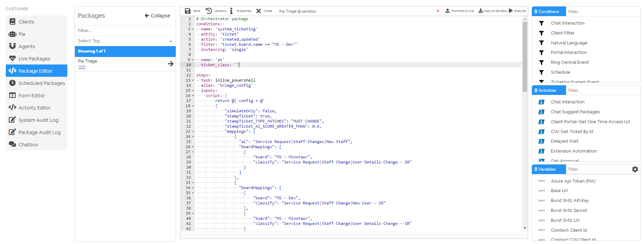Click editor vertical scrollbar thumb
644x244 pixels.
tap(525, 57)
